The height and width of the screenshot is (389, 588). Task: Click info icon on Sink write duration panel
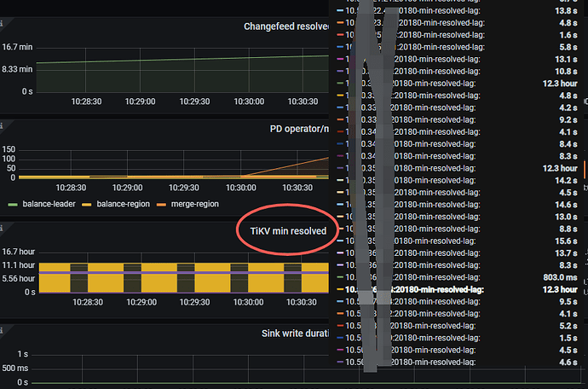coord(3,329)
